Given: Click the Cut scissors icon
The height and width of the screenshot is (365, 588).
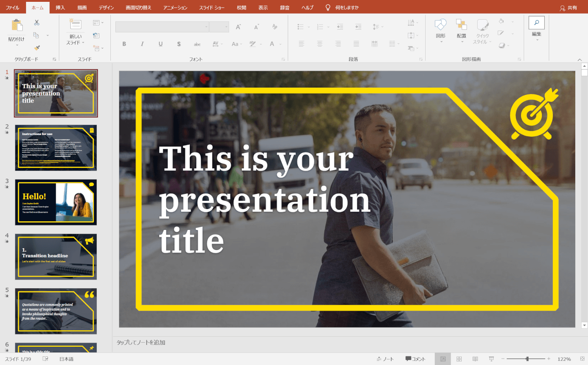Looking at the screenshot, I should click(36, 22).
